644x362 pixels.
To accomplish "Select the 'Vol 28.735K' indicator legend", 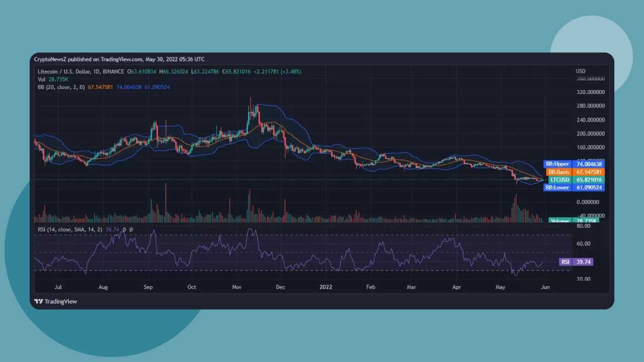I will (53, 79).
